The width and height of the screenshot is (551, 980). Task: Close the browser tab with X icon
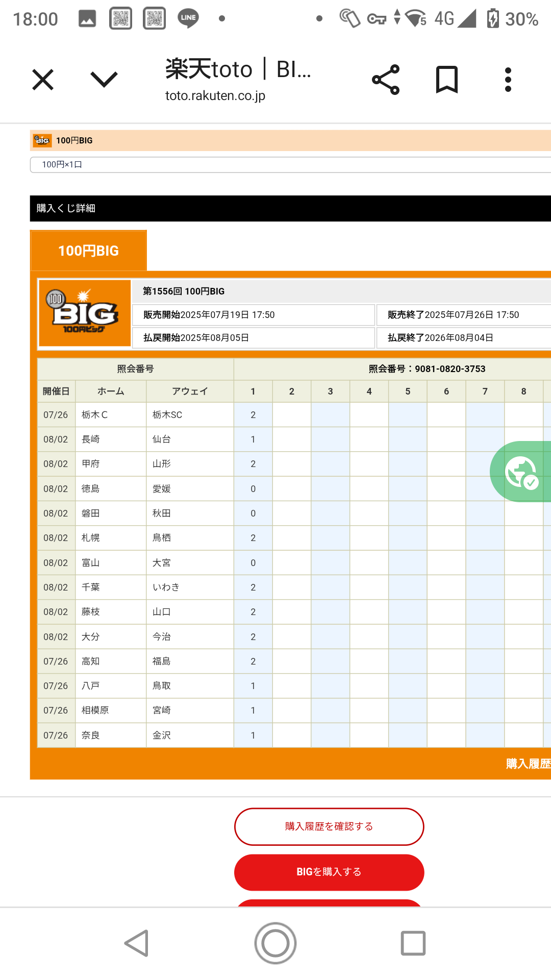pos(43,80)
